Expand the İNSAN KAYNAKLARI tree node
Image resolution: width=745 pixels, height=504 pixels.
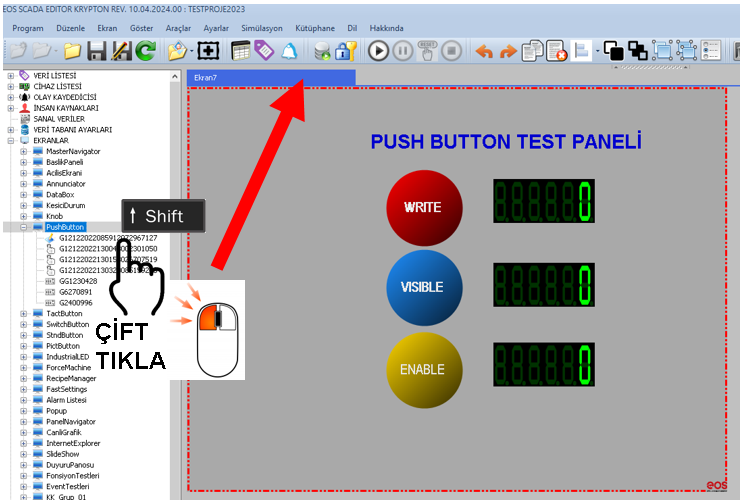10,108
